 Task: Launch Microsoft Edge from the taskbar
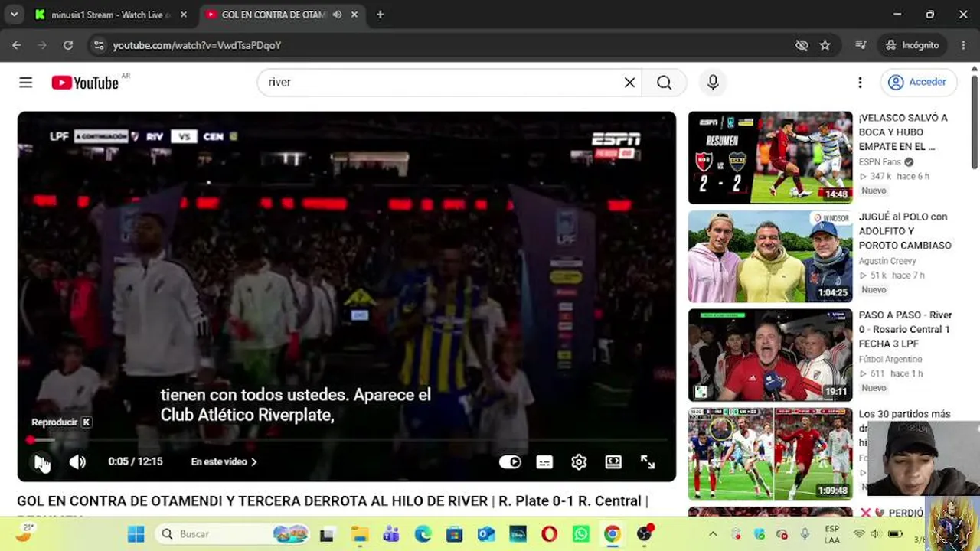tap(423, 534)
